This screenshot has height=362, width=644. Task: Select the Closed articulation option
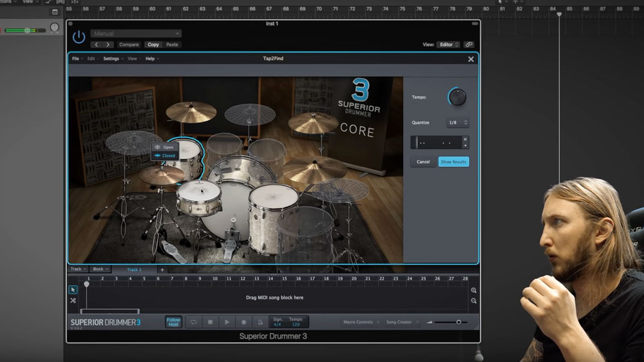pos(165,156)
